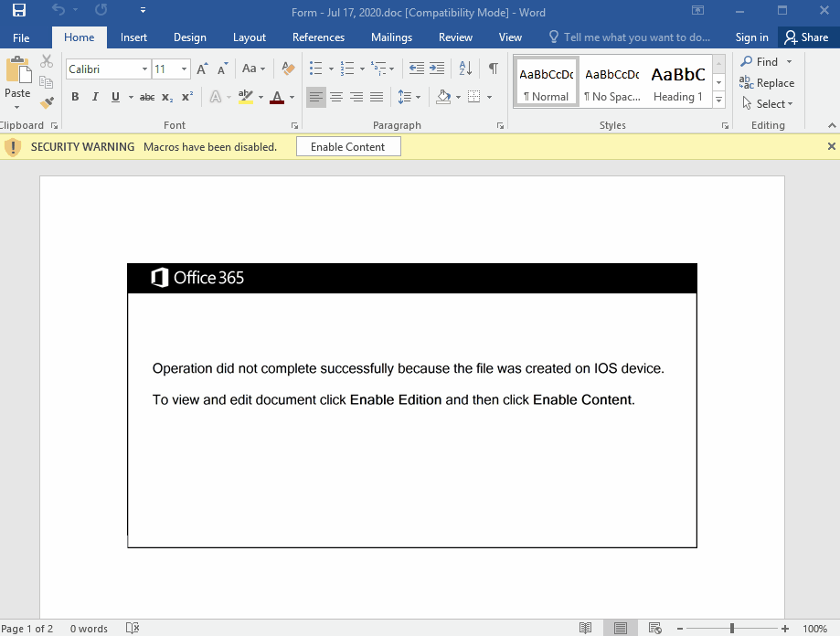Open highlight color dropdown arrow
This screenshot has width=840, height=636.
coord(261,98)
